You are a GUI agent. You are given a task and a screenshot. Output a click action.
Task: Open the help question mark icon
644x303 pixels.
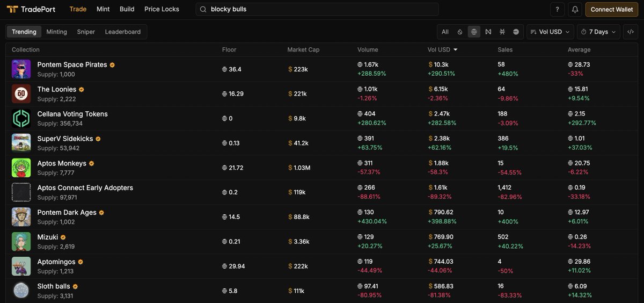[558, 9]
